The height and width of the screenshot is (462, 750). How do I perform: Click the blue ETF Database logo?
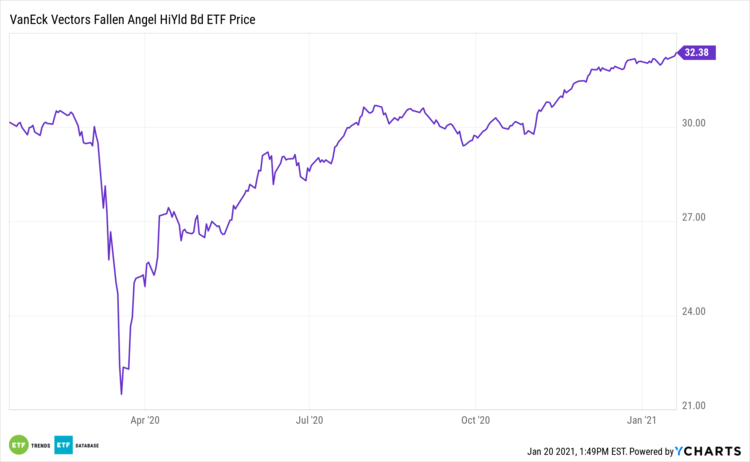pyautogui.click(x=63, y=443)
